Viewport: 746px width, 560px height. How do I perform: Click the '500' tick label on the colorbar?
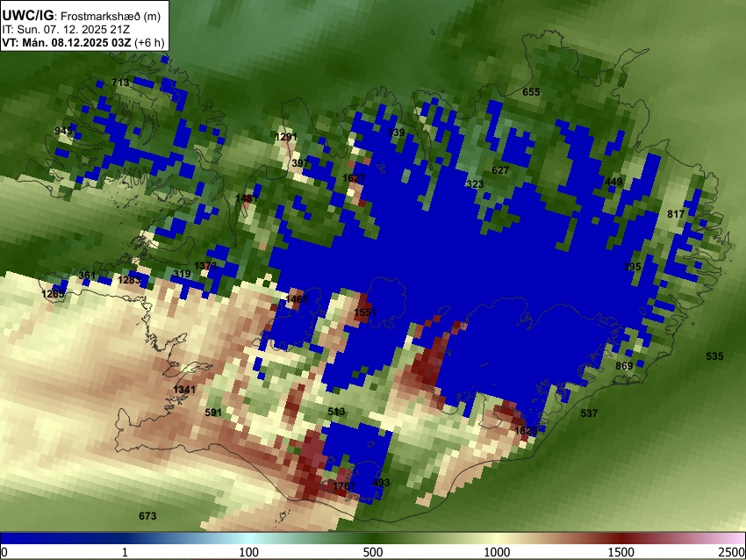373,552
